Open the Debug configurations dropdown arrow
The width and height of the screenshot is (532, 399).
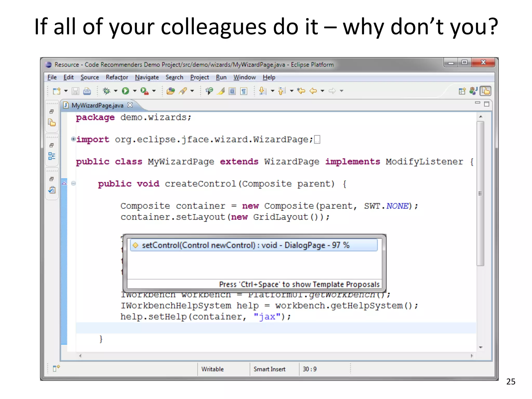click(116, 91)
